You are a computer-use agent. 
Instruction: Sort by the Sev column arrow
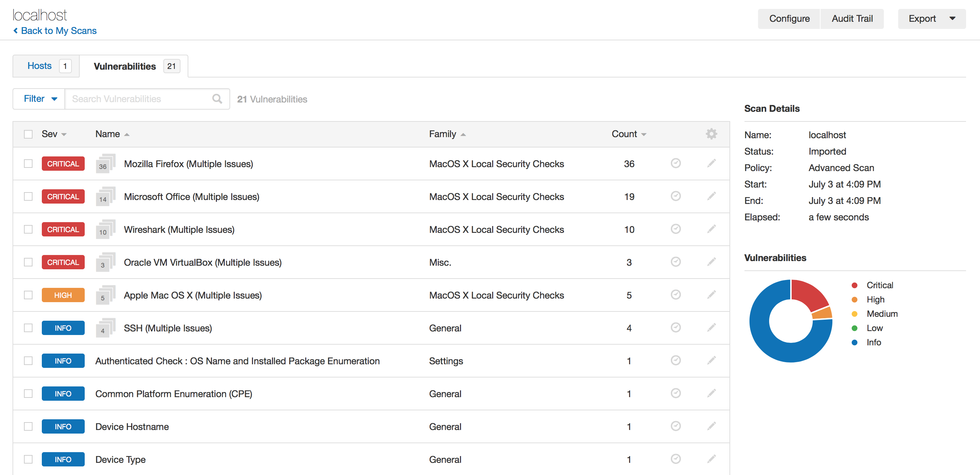click(x=64, y=135)
